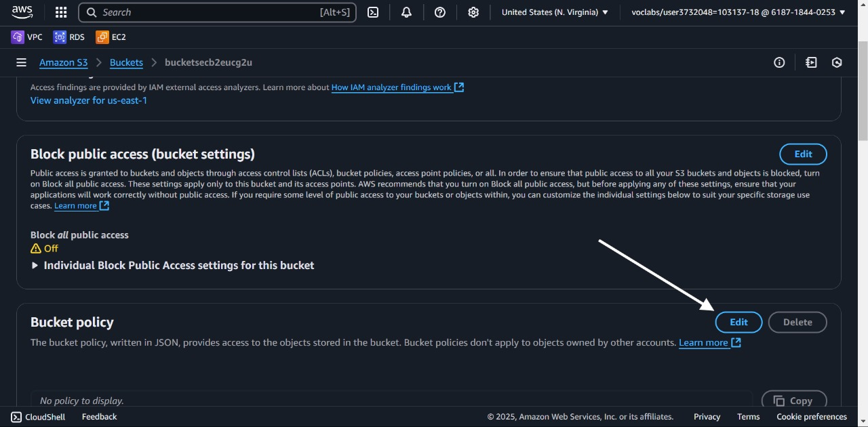868x427 pixels.
Task: Open the info panel icon
Action: click(779, 62)
